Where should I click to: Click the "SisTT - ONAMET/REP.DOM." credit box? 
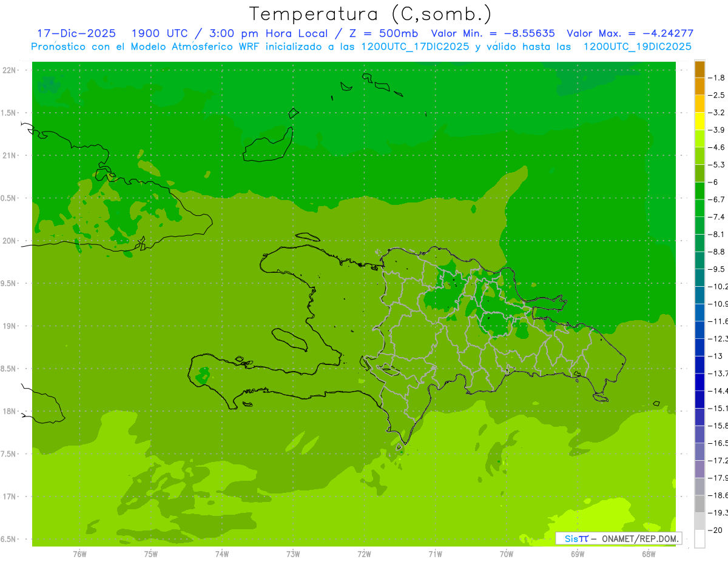coord(618,538)
